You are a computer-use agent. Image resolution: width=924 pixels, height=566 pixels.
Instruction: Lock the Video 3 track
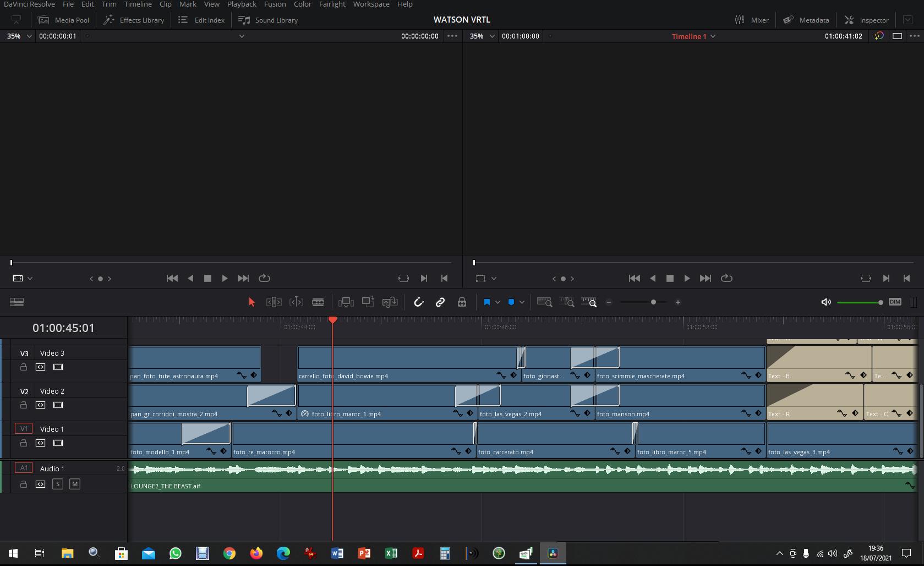[x=24, y=367]
